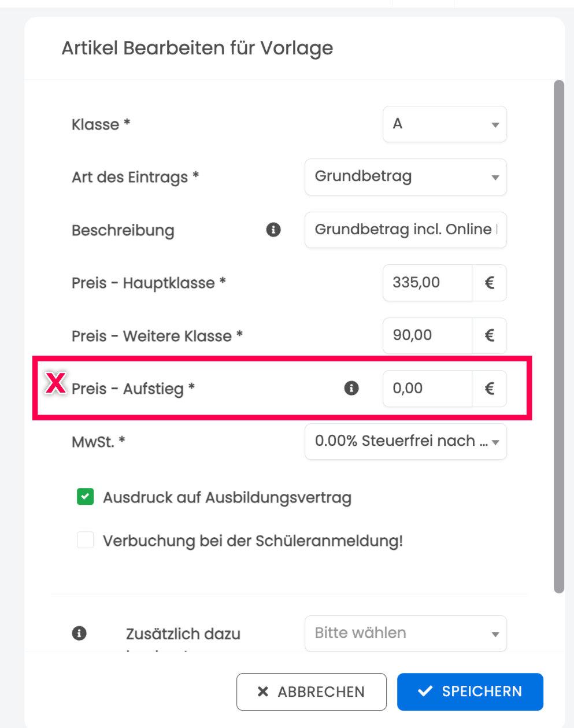Click the euro symbol of Preis - Aufstieg
Screen dimensions: 574x728
click(489, 388)
